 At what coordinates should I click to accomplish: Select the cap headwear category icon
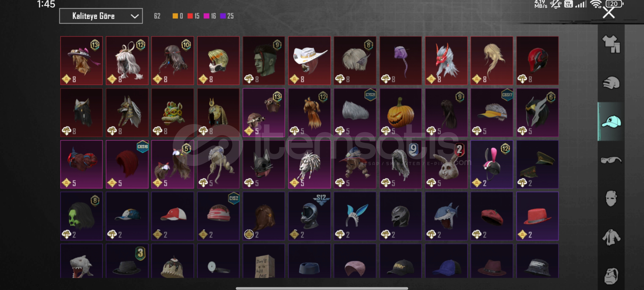[611, 121]
